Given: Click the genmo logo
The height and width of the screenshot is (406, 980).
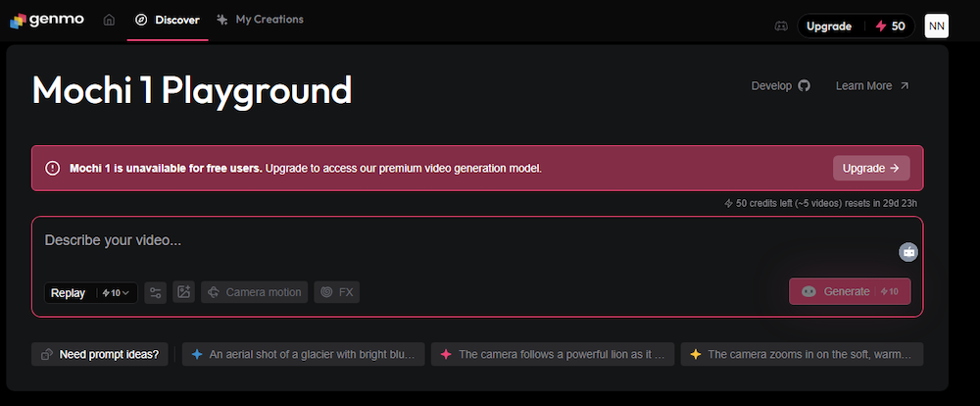Looking at the screenshot, I should 47,20.
